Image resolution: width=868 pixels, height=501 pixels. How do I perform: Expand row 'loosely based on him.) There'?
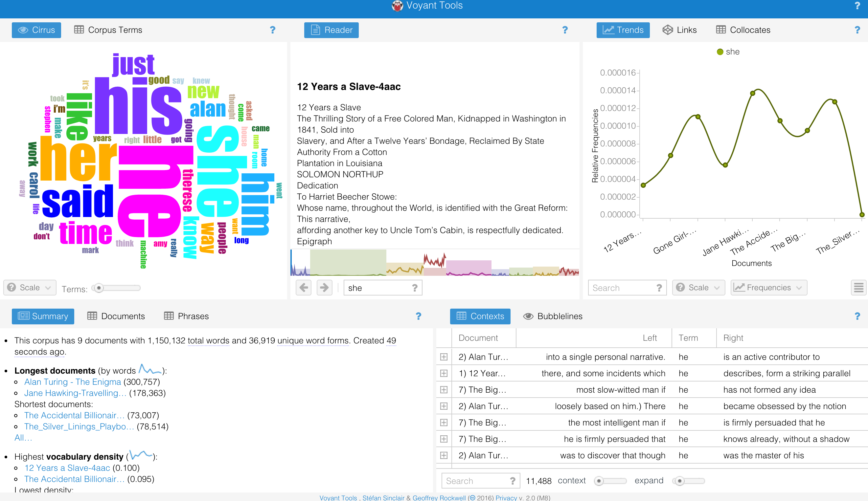(x=444, y=406)
